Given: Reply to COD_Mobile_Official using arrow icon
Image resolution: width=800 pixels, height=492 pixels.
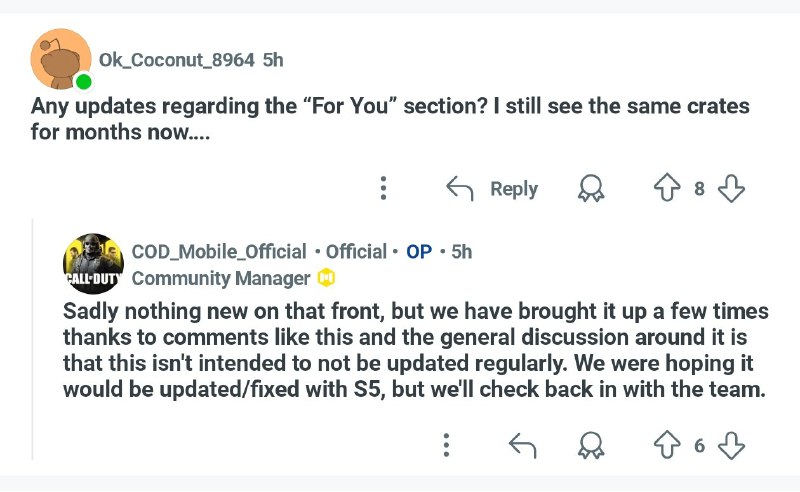Looking at the screenshot, I should point(522,445).
